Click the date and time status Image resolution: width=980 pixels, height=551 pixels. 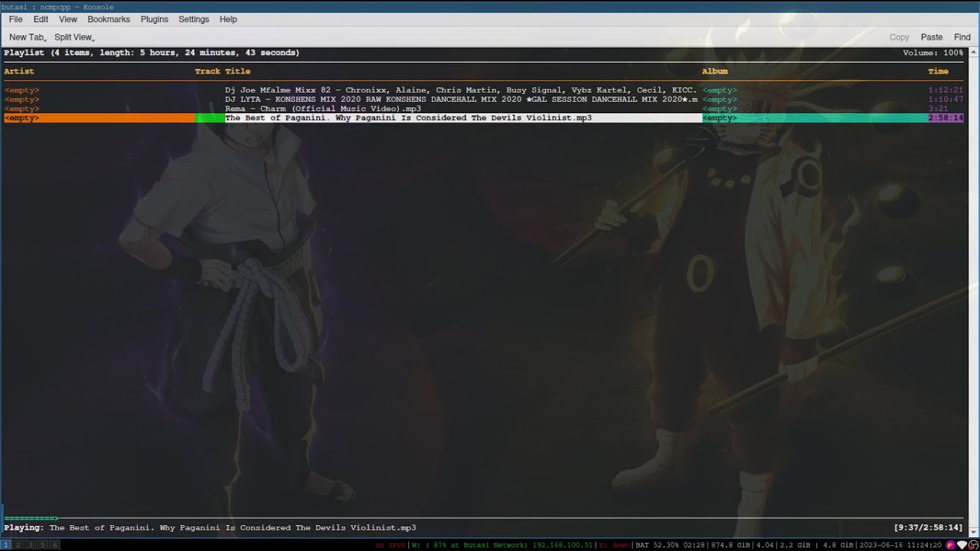(x=900, y=545)
